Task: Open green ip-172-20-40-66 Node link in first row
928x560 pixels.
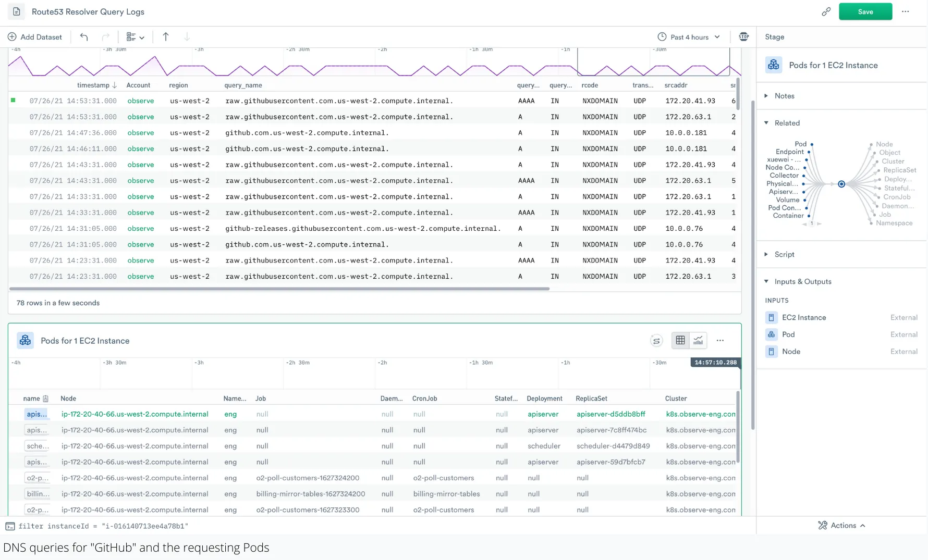Action: click(135, 414)
